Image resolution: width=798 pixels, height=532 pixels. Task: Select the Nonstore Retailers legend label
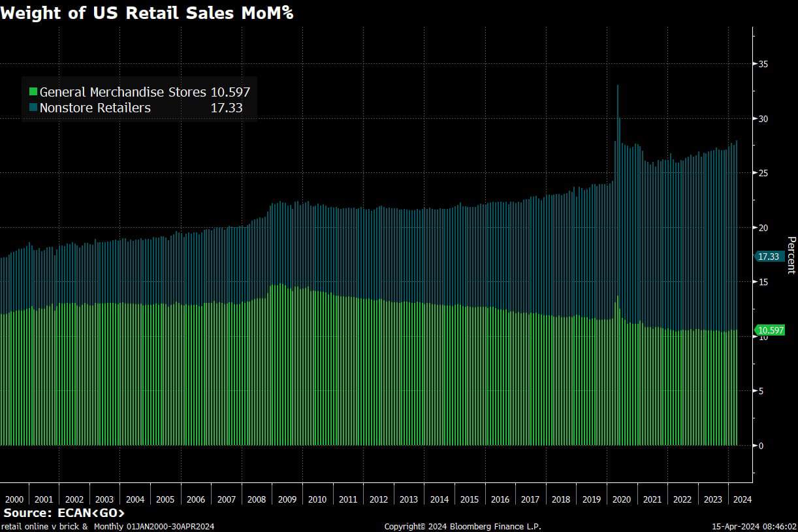[95, 108]
